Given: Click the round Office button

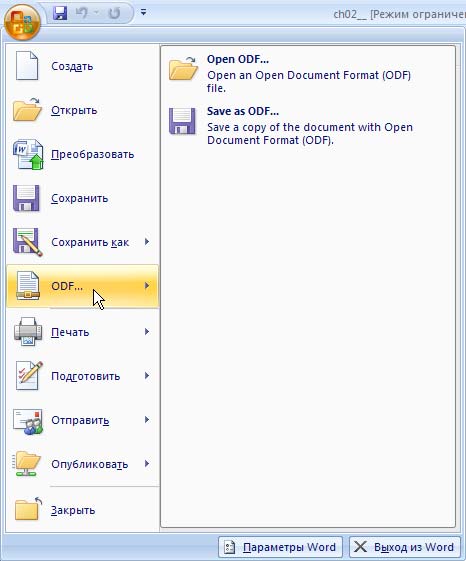Looking at the screenshot, I should [x=22, y=22].
